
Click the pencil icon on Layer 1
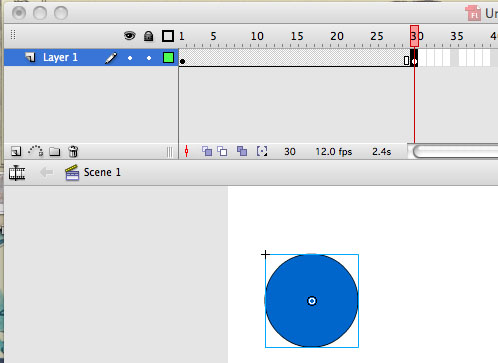coord(111,58)
